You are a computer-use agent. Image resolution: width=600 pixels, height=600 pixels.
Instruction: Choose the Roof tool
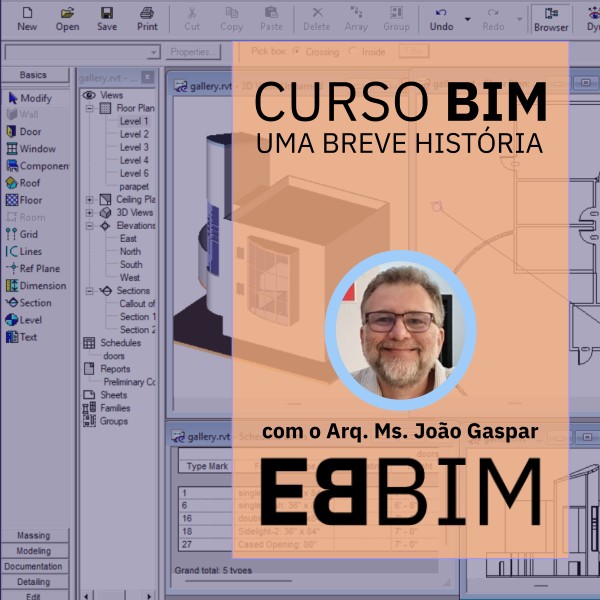click(30, 183)
